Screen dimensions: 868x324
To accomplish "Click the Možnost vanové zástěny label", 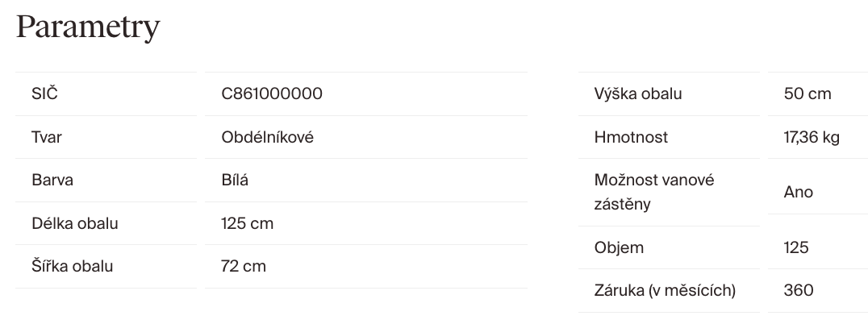I will click(643, 192).
